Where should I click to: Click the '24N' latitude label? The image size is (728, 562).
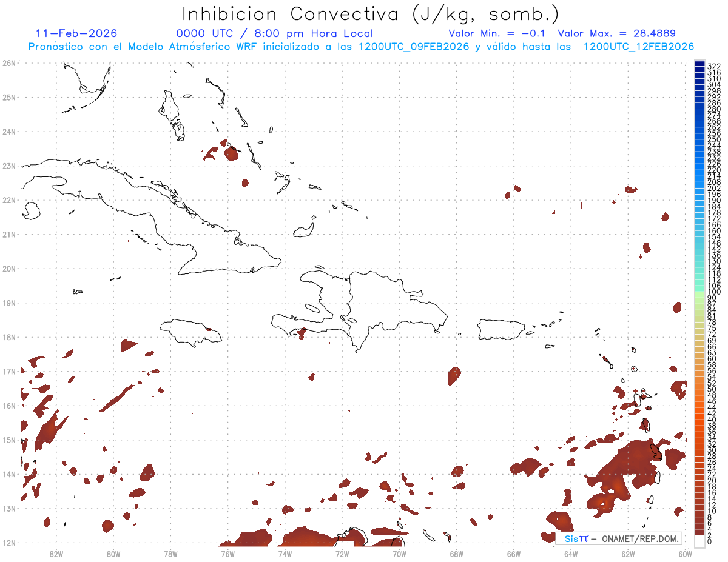point(9,132)
